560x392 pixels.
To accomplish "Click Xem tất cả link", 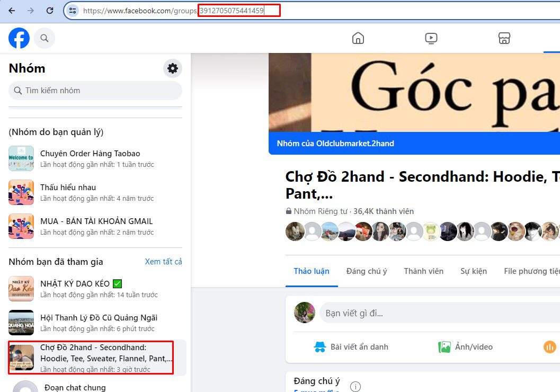I will click(163, 262).
